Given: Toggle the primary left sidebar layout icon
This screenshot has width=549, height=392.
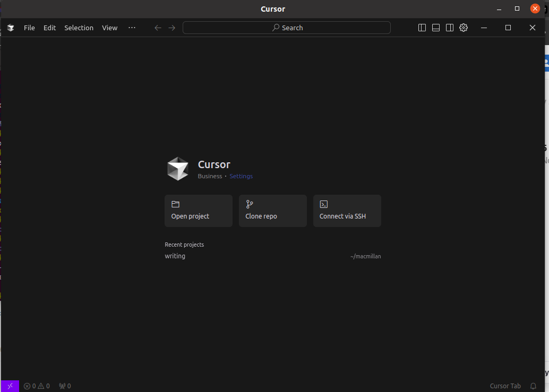Looking at the screenshot, I should point(422,28).
